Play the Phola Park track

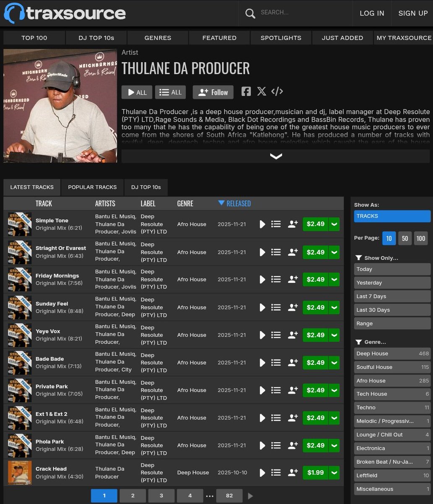[x=262, y=445]
